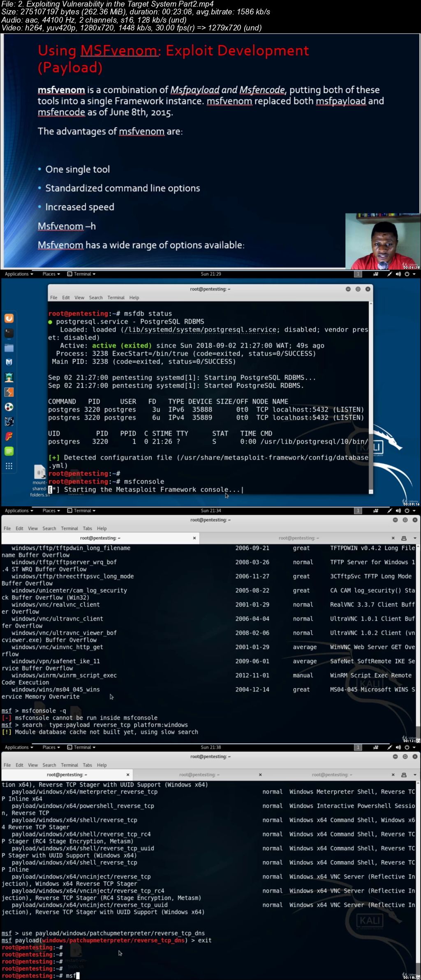Open Firefox ESR from the Kali dock
The image size is (421, 980).
[9, 318]
